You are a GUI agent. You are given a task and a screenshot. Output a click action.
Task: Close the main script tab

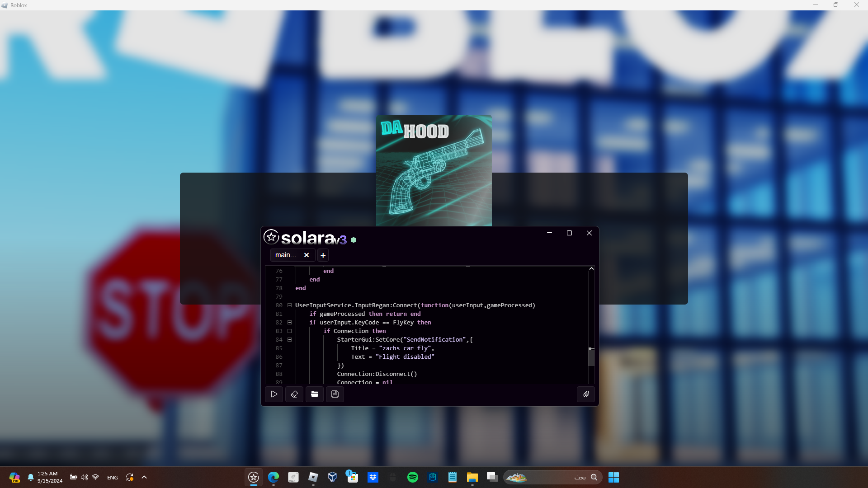coord(307,255)
